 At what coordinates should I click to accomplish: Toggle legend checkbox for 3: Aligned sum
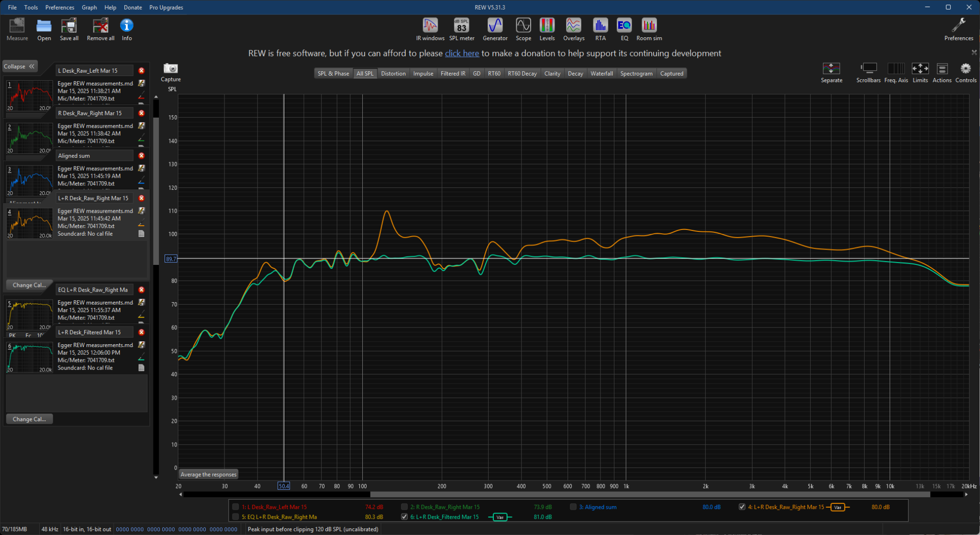(x=573, y=507)
